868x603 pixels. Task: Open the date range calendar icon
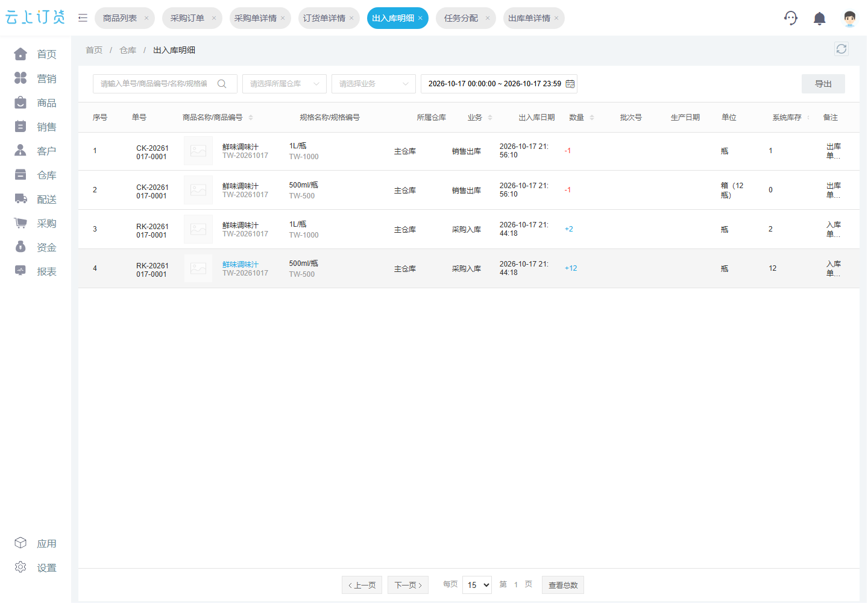[570, 84]
